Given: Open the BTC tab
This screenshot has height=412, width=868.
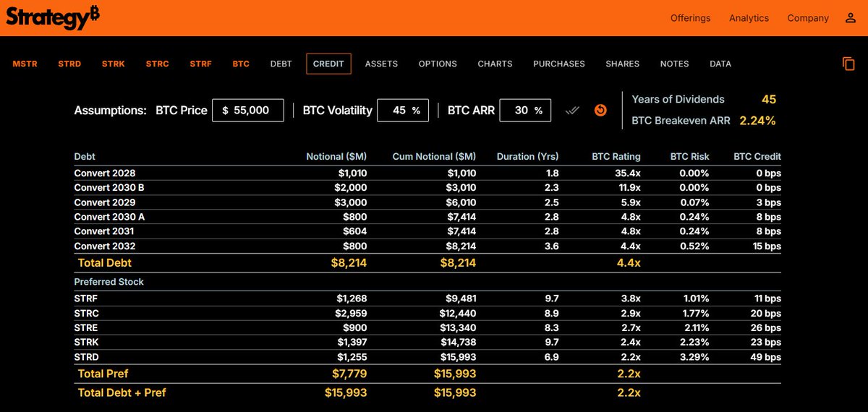Looking at the screenshot, I should click(x=241, y=64).
